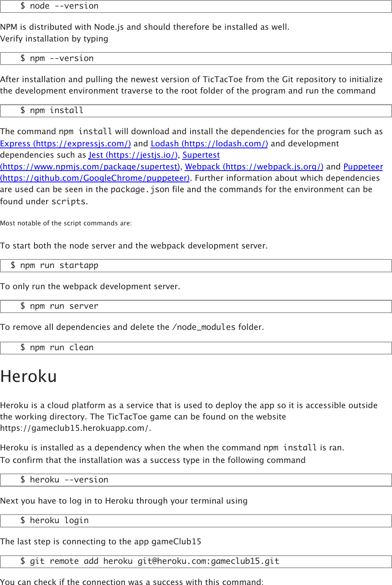The image size is (392, 585).
Task: Click the inline 'package.json' code text
Action: [x=140, y=190]
